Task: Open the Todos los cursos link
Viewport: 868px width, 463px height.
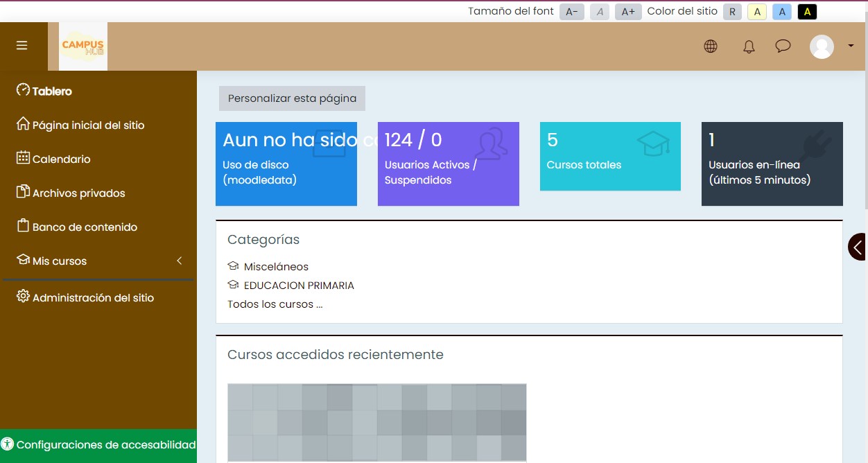Action: 275,304
